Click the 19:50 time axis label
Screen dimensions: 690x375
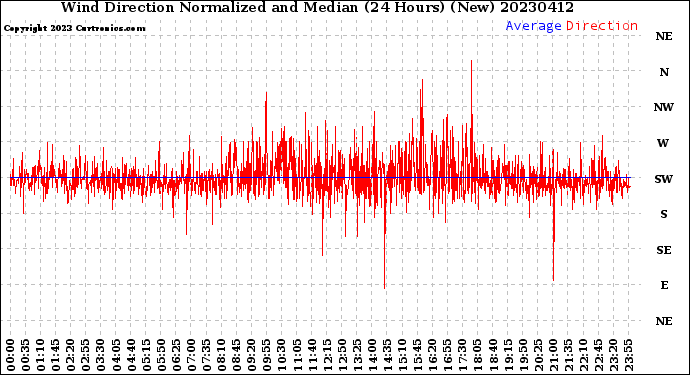(x=523, y=355)
